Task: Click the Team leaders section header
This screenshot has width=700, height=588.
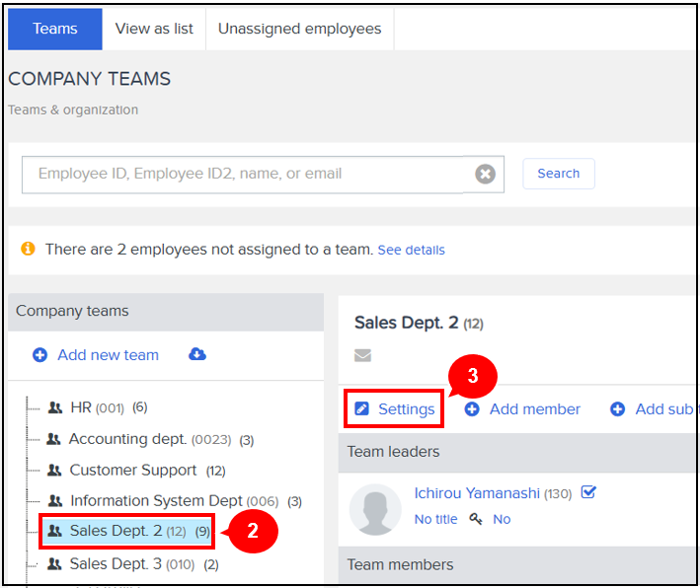Action: click(518, 453)
